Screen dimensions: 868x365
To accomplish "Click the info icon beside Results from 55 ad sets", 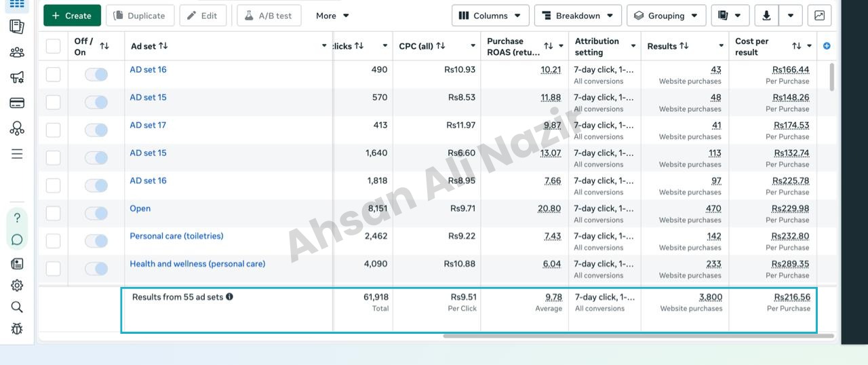I will [229, 296].
